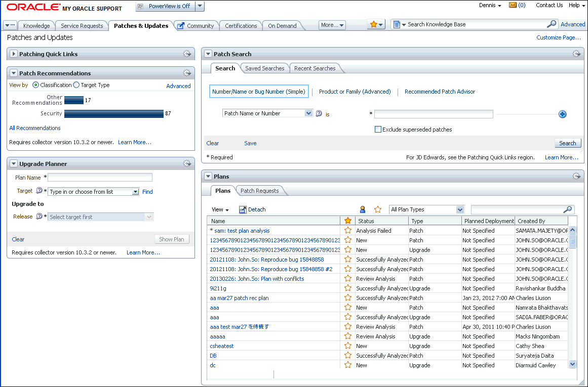Open the PowerView dropdown arrow
Viewport: 588px width, 387px height.
click(x=200, y=6)
